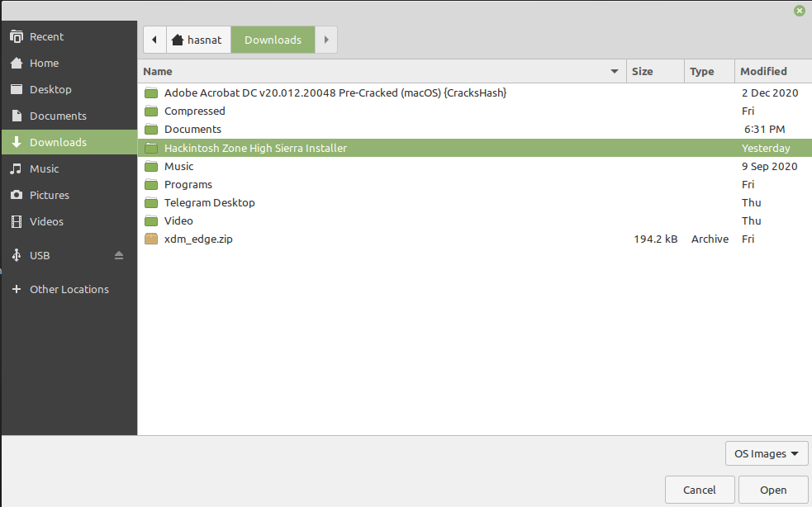This screenshot has height=507, width=812.
Task: Select the 'Video' folder name
Action: (x=178, y=220)
